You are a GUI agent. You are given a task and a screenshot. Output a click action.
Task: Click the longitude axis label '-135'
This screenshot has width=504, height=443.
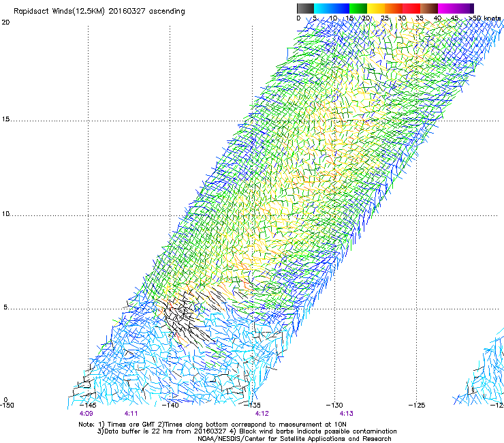252,406
